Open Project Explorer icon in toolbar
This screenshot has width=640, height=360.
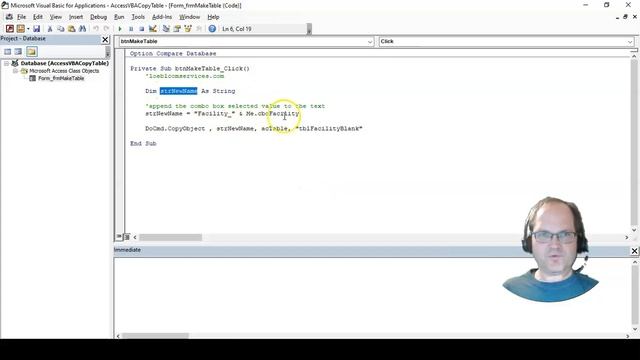(x=166, y=29)
